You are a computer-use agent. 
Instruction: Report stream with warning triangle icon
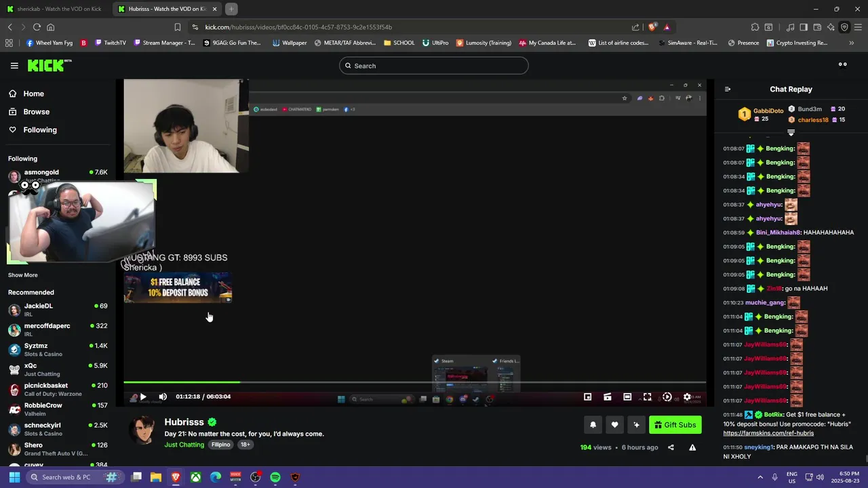[x=692, y=447]
